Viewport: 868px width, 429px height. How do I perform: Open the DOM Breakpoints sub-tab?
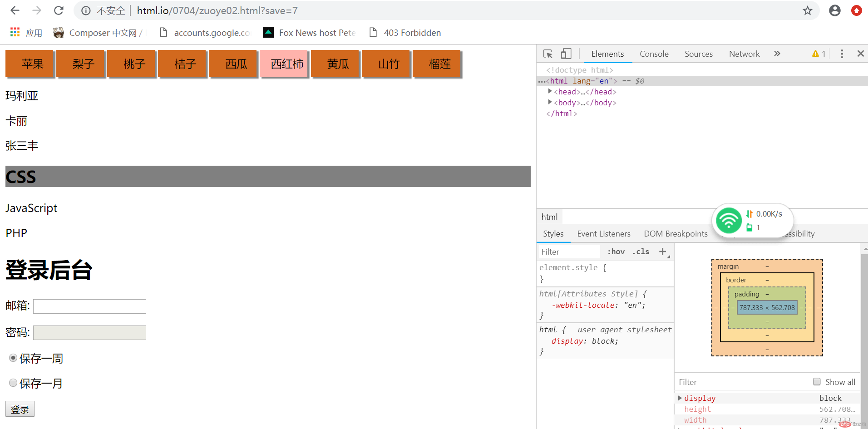676,234
